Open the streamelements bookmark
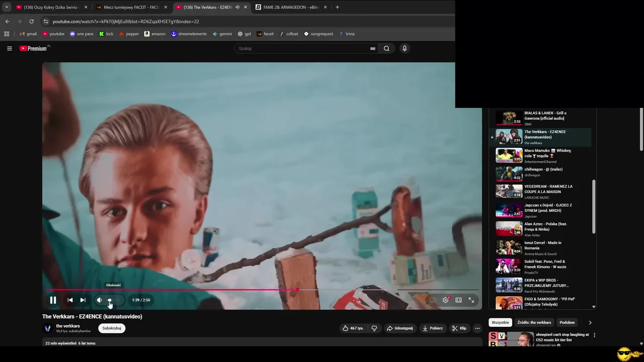Viewport: 644px width, 362px height. [189, 34]
